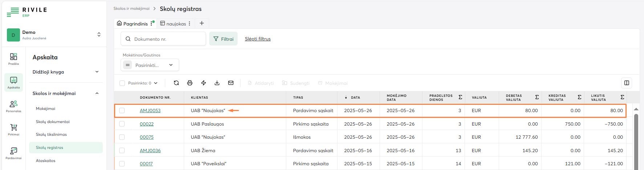Click the Dokumento nr. search field

point(167,39)
